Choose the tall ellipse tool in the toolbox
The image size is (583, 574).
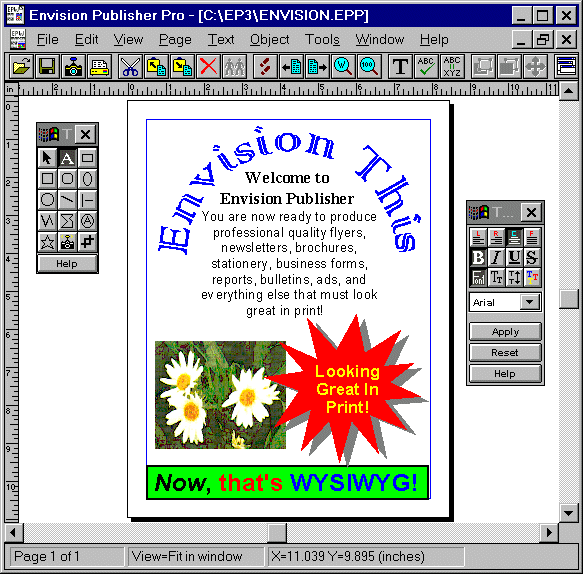click(87, 179)
